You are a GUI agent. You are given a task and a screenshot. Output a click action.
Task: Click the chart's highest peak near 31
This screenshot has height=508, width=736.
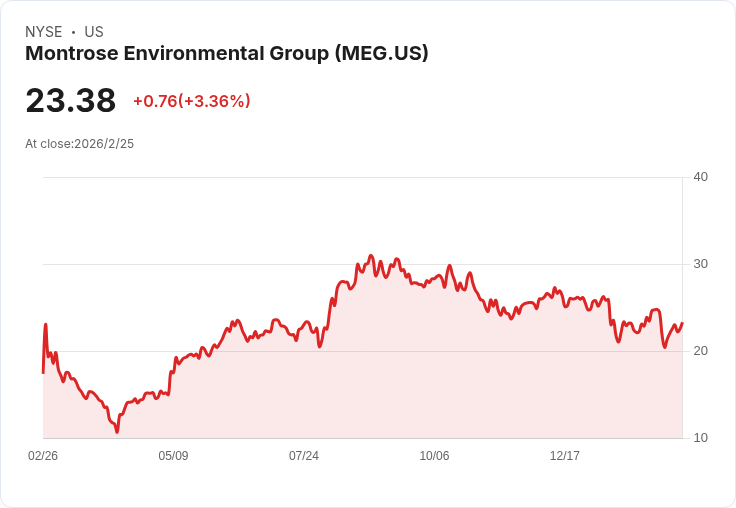tap(371, 256)
